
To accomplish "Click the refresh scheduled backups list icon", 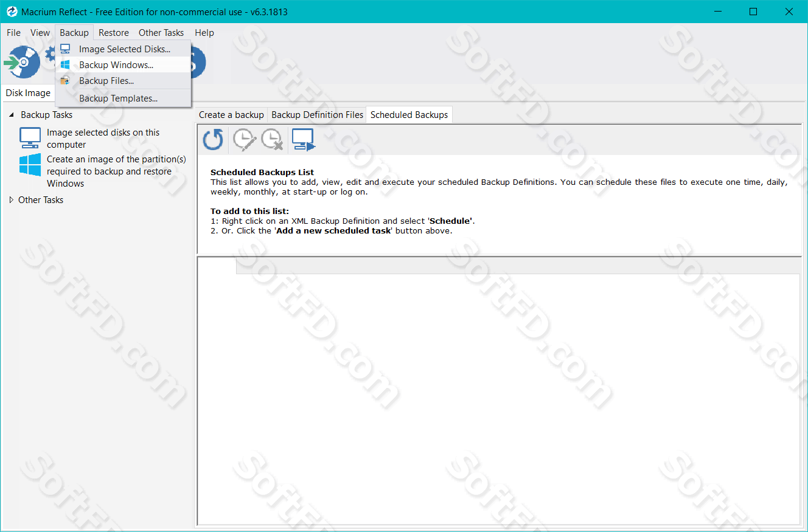I will pos(213,140).
